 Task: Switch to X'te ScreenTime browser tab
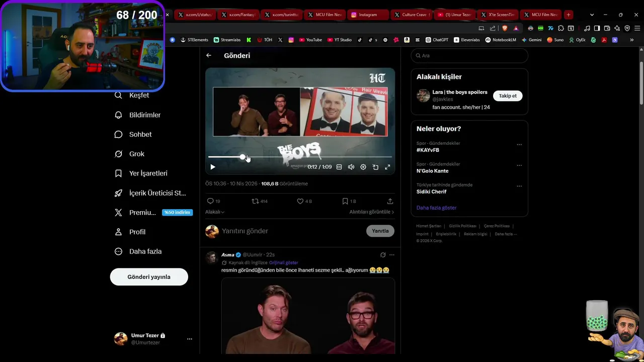497,15
